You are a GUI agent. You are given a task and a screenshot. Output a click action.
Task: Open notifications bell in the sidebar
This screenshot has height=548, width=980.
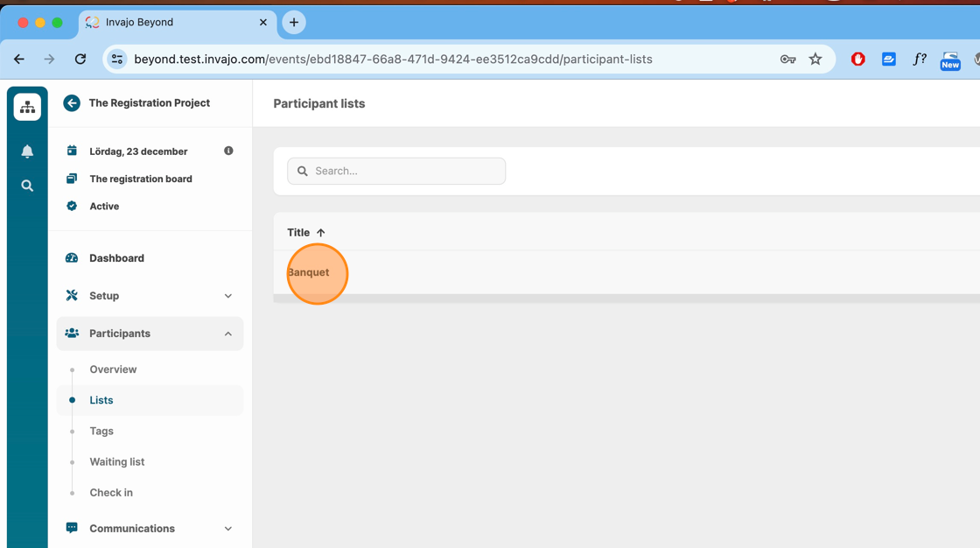click(27, 151)
